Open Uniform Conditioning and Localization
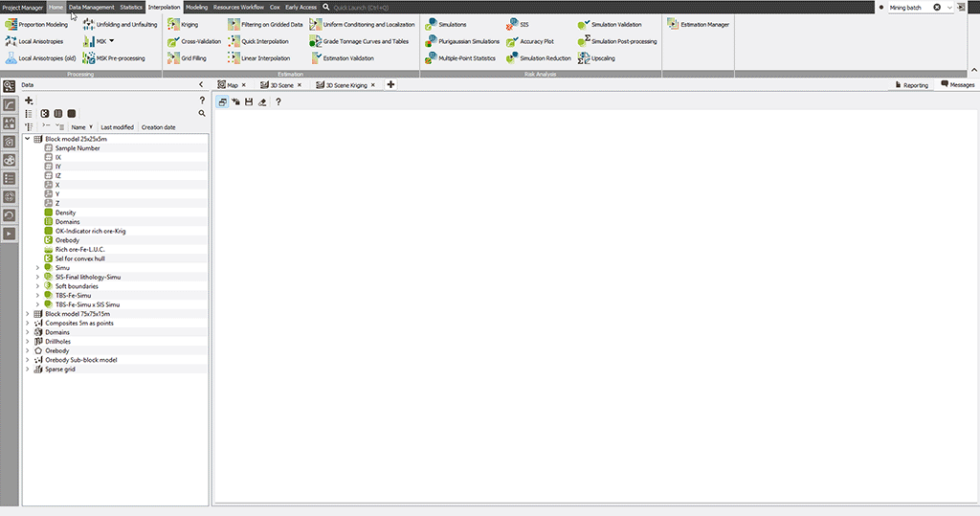Image resolution: width=980 pixels, height=516 pixels. coord(362,24)
